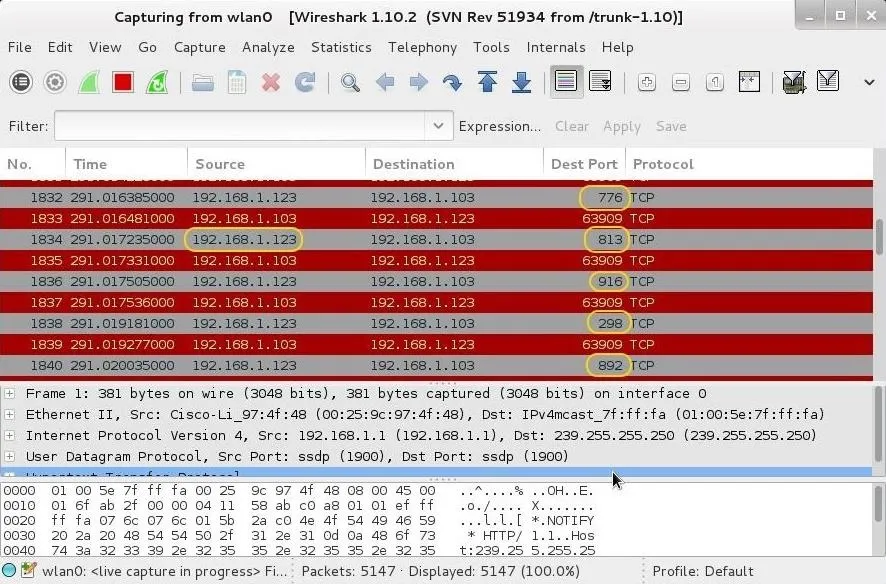Click the Clear filter button
This screenshot has width=886, height=584.
[x=572, y=127]
